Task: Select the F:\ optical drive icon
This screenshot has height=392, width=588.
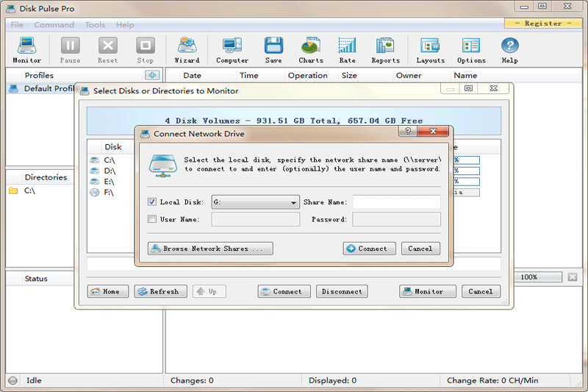Action: point(95,193)
